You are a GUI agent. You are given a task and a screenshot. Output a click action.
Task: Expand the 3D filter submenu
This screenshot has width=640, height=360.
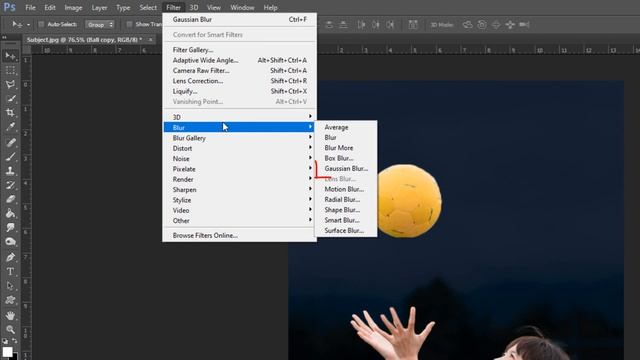point(240,117)
